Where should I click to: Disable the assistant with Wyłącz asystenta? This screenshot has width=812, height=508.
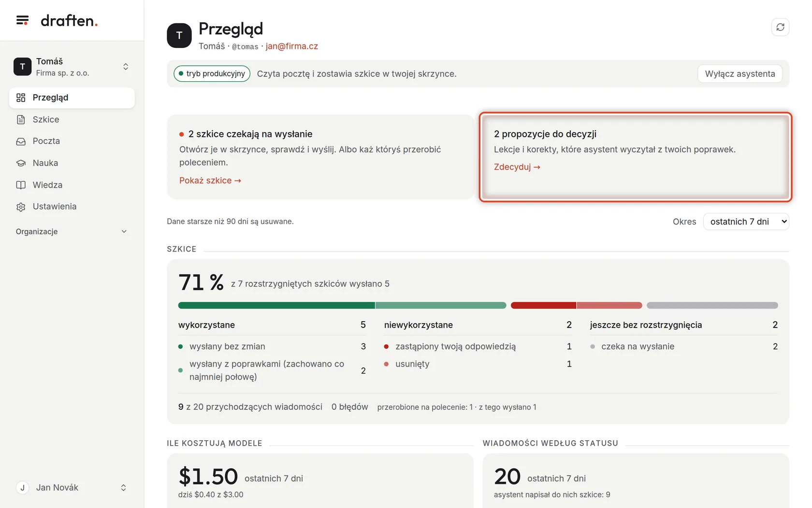click(x=739, y=74)
